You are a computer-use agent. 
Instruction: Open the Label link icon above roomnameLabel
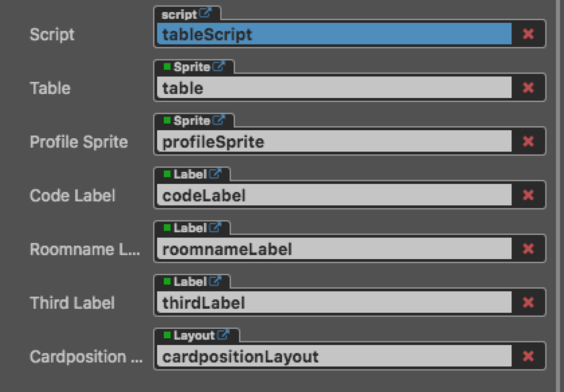tap(215, 228)
